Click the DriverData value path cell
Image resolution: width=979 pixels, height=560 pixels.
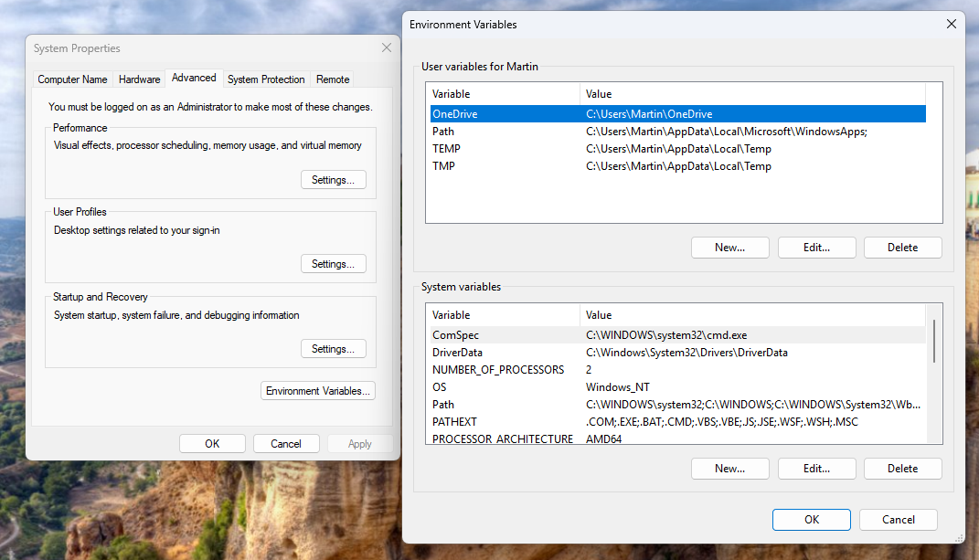click(x=686, y=352)
